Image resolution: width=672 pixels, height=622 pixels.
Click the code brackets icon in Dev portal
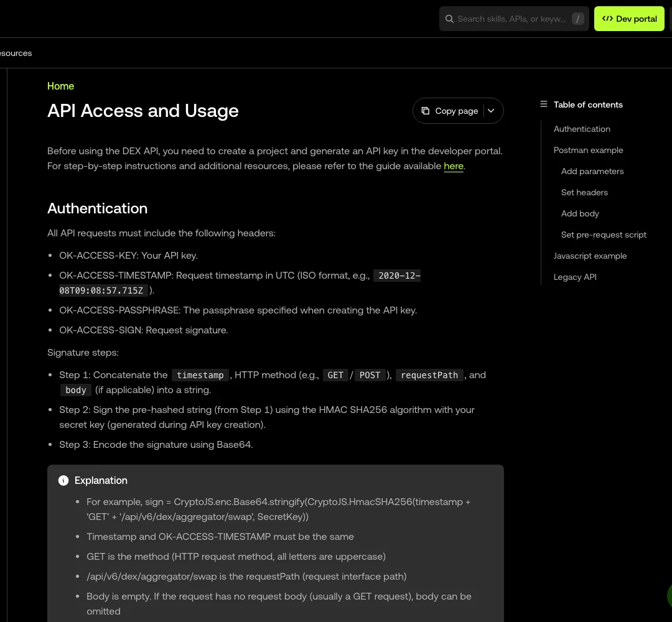click(x=607, y=19)
